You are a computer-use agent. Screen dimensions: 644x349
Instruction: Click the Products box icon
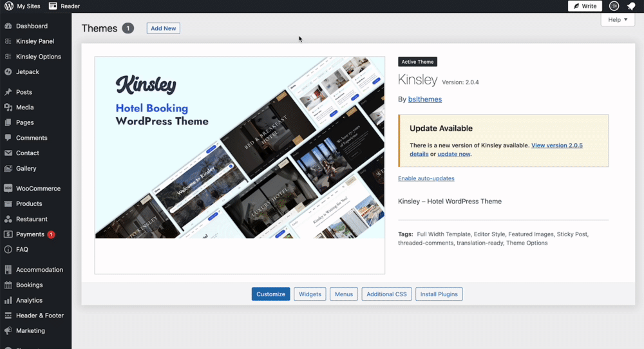8,203
